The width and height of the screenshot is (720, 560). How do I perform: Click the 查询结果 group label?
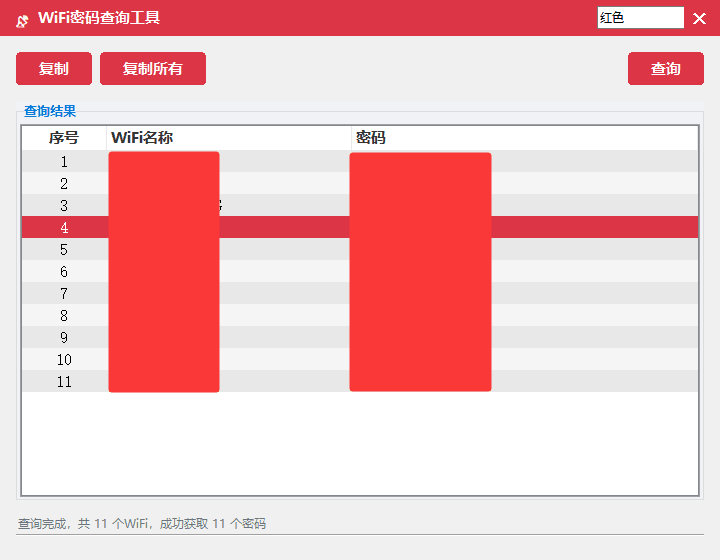[x=50, y=111]
